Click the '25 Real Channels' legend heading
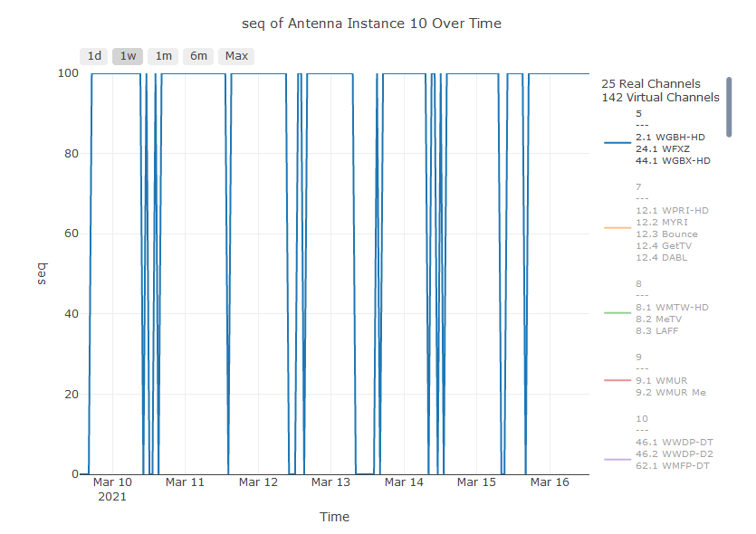 point(650,83)
